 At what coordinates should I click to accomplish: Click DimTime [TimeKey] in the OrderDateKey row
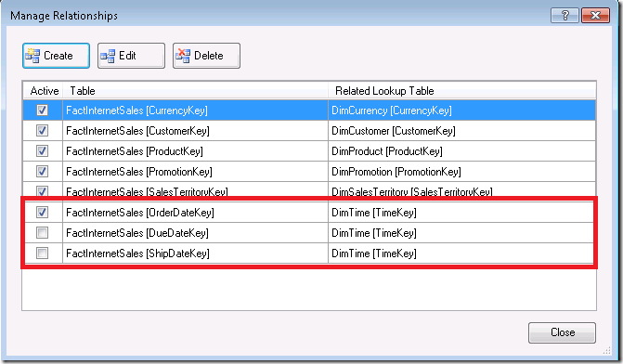click(461, 213)
